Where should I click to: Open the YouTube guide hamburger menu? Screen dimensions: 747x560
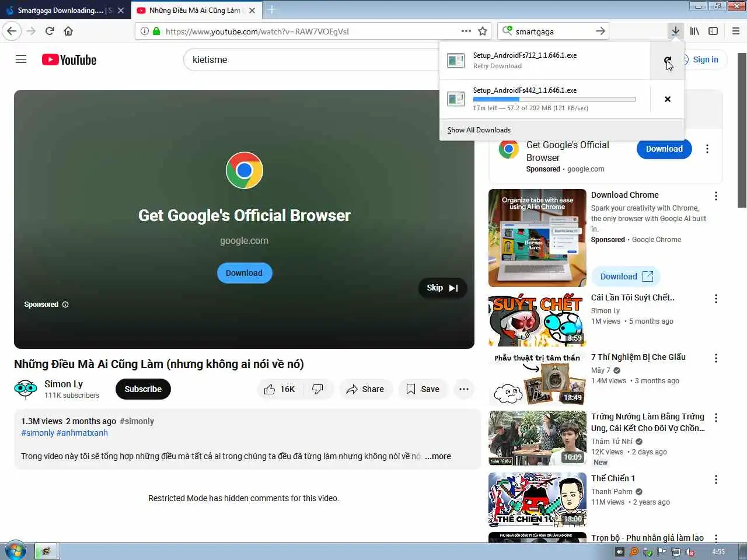click(21, 60)
